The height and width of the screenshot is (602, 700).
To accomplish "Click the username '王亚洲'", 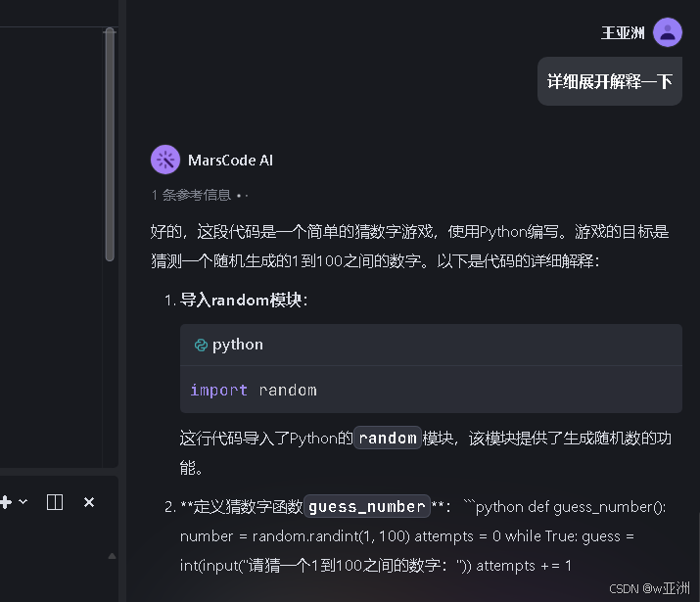I will pyautogui.click(x=623, y=32).
